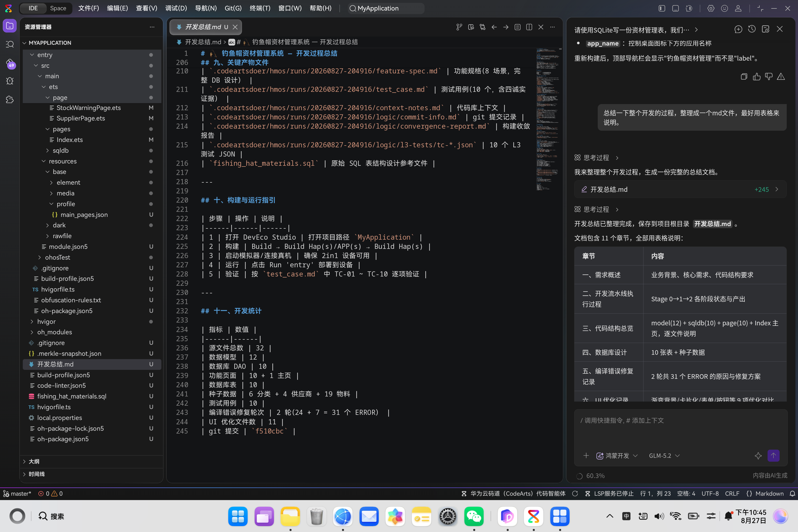Open account profile icon in title bar

738,8
